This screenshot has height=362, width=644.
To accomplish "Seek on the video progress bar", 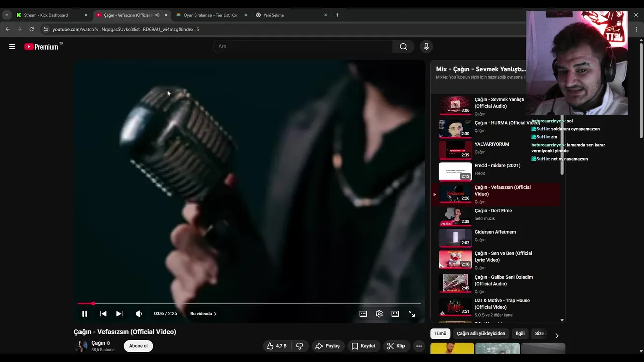I will (249, 303).
